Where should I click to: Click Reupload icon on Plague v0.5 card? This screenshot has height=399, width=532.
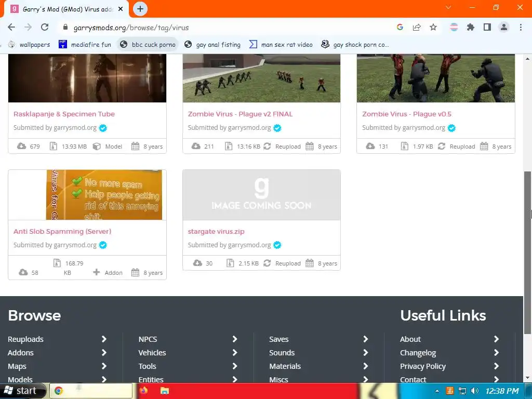click(x=442, y=146)
